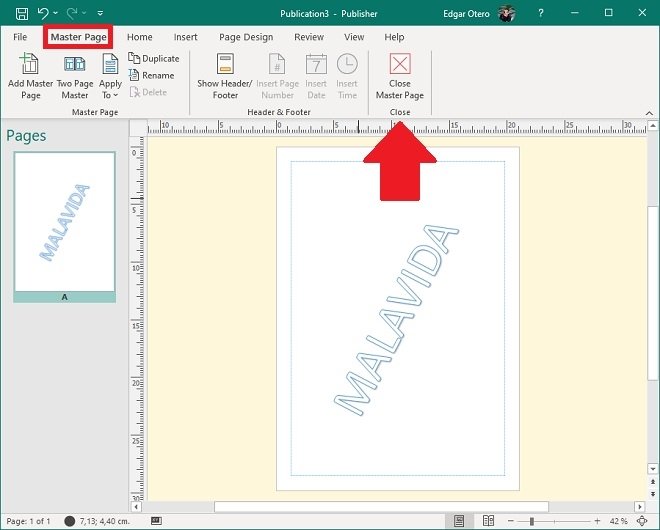This screenshot has width=660, height=530.
Task: Add a new Master Page
Action: [30, 76]
